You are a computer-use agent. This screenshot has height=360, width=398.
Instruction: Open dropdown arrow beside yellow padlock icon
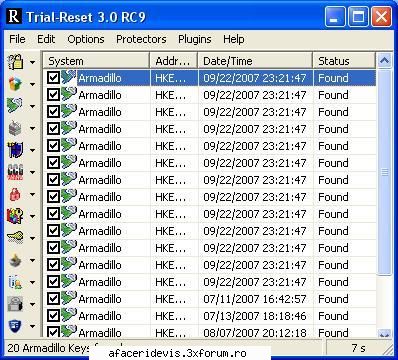32,62
